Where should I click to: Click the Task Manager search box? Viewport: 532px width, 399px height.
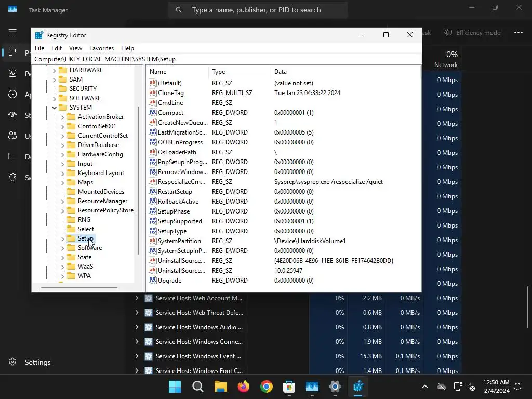pos(258,10)
